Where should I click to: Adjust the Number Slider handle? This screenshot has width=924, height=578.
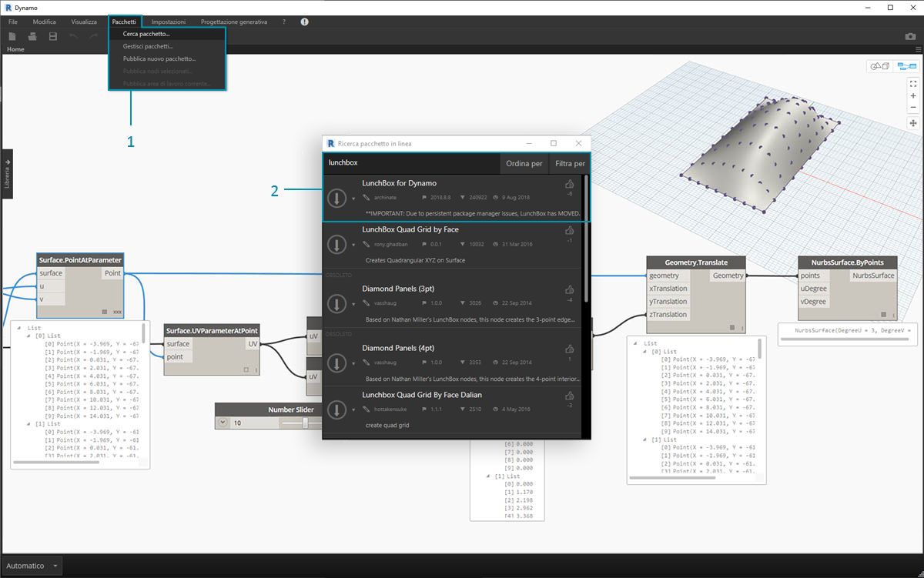coord(305,423)
